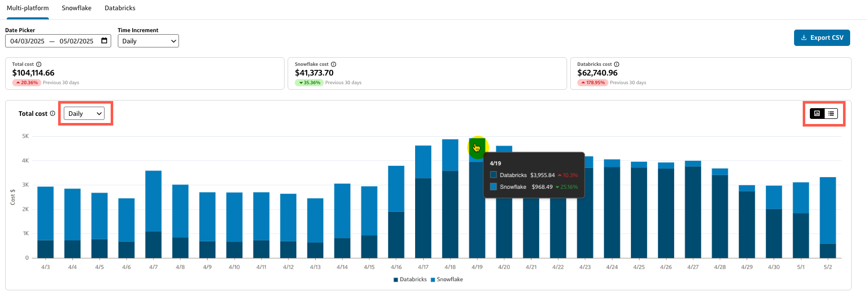This screenshot has width=868, height=298.
Task: Select the Snowflake segment of the 5/2 bar
Action: point(828,211)
